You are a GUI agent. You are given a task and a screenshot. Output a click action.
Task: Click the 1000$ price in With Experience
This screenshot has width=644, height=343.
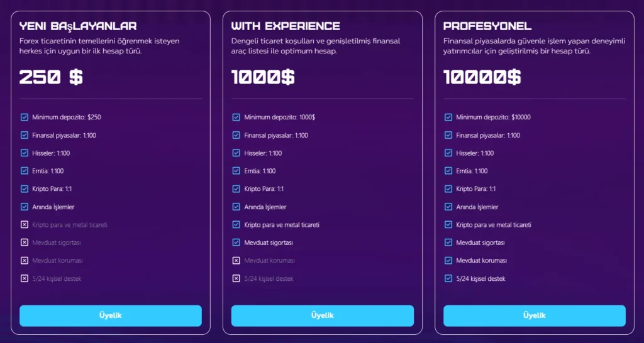[263, 77]
